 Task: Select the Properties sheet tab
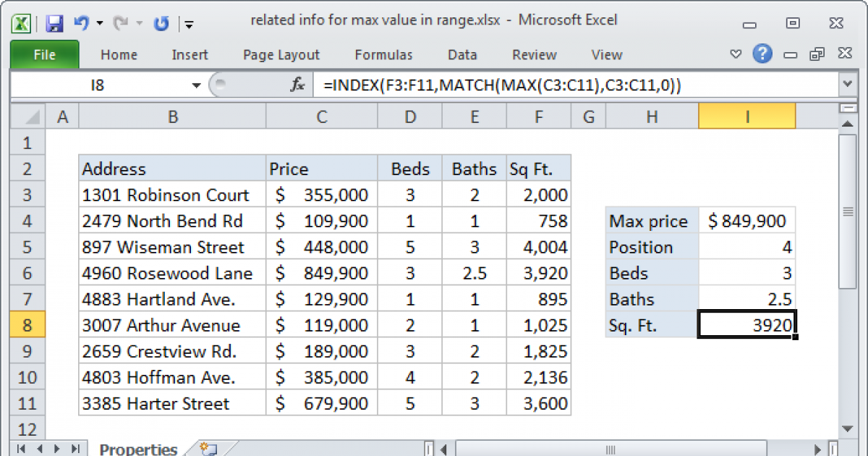(137, 449)
